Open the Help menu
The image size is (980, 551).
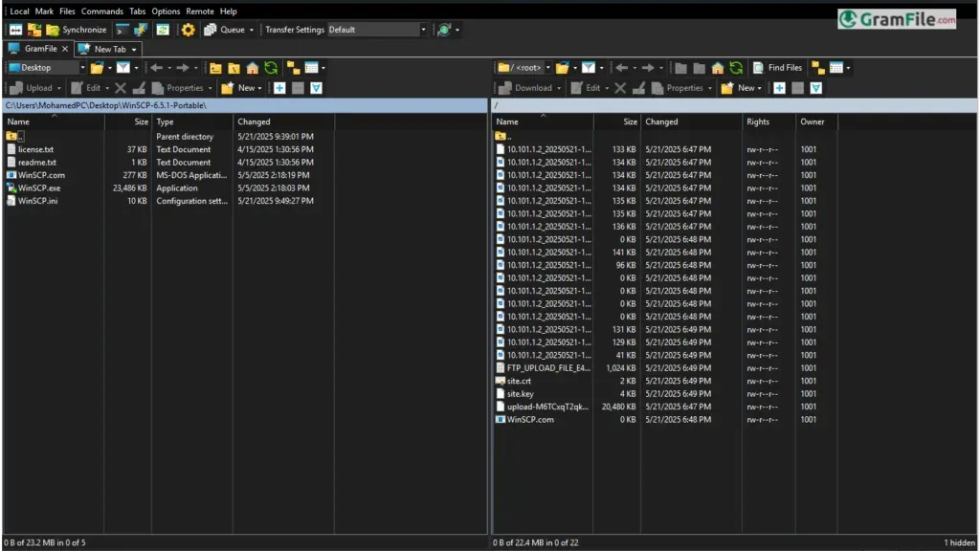click(x=228, y=11)
